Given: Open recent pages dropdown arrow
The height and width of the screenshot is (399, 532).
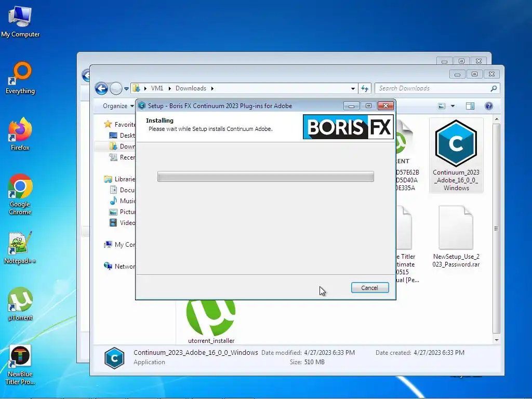Looking at the screenshot, I should [x=126, y=88].
